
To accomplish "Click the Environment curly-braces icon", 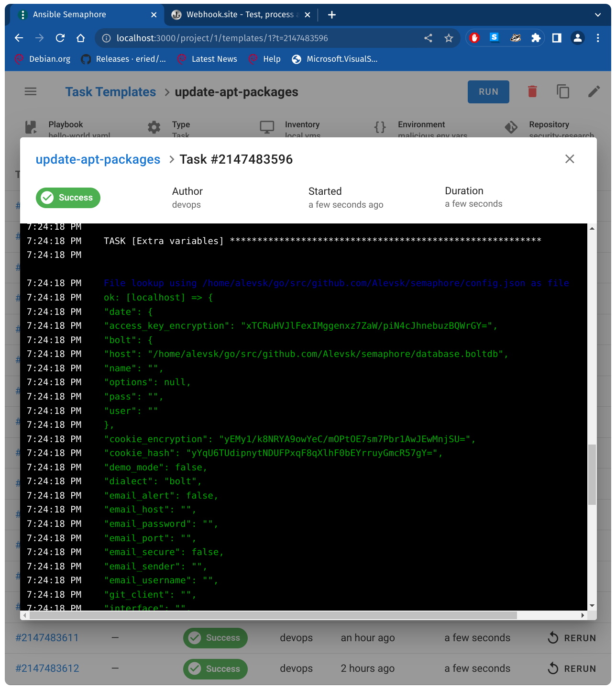I will (x=379, y=127).
